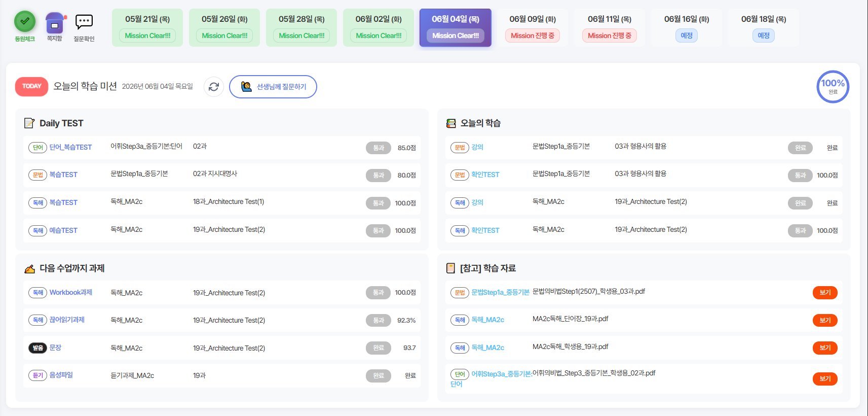This screenshot has height=416, width=868.
Task: Open 문법 확인TEST for 03과 형용사의 활용
Action: tap(485, 175)
